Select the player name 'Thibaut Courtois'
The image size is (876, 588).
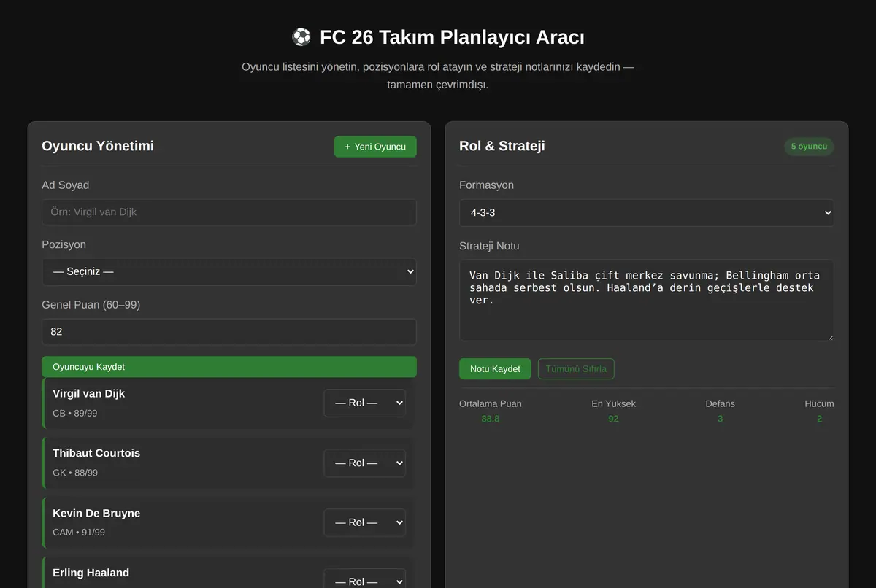click(x=96, y=453)
